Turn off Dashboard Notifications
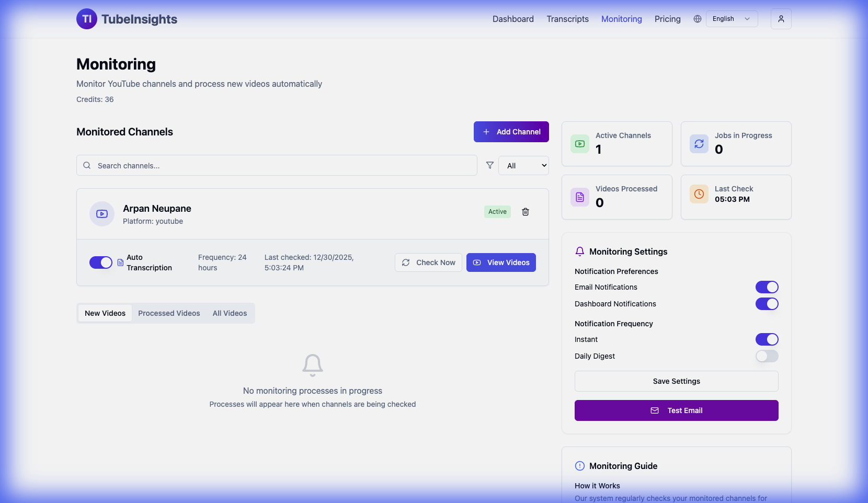The height and width of the screenshot is (503, 868). click(x=767, y=304)
